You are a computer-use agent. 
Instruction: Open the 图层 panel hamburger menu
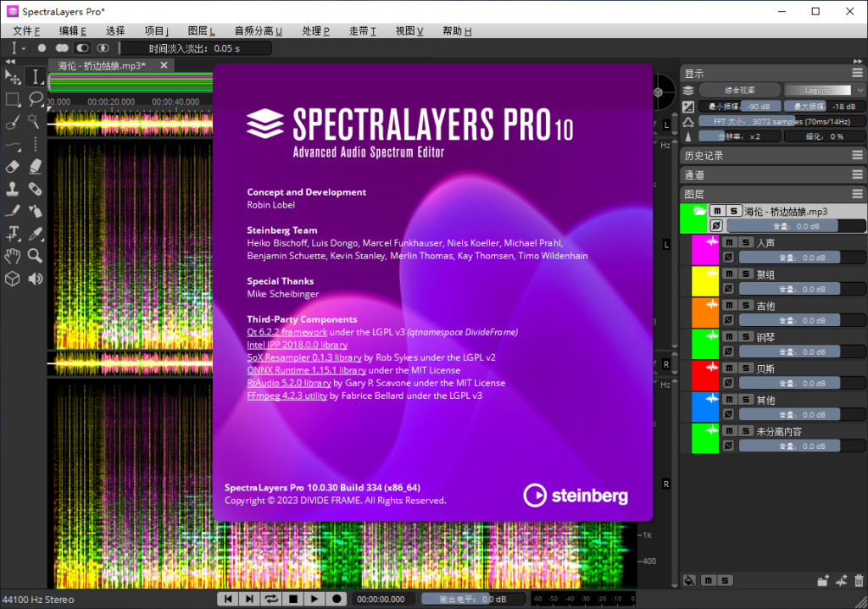[x=858, y=194]
